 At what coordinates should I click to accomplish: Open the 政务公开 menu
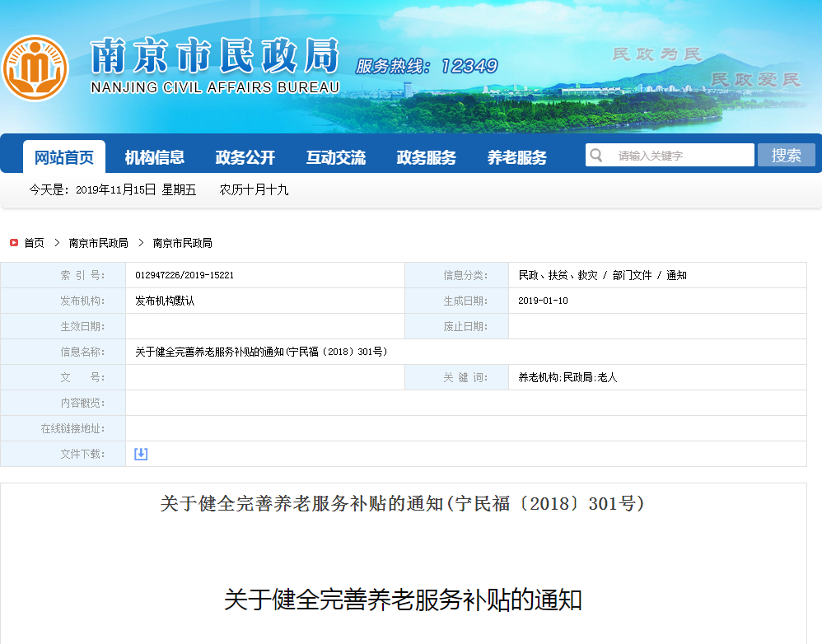click(x=245, y=157)
